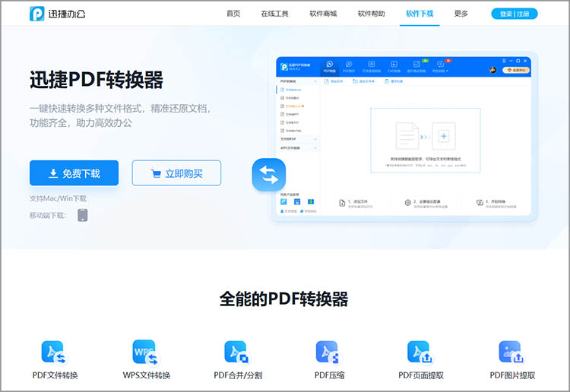Click the PDF页面提取 label
Screen dimensions: 570x392
click(420, 375)
